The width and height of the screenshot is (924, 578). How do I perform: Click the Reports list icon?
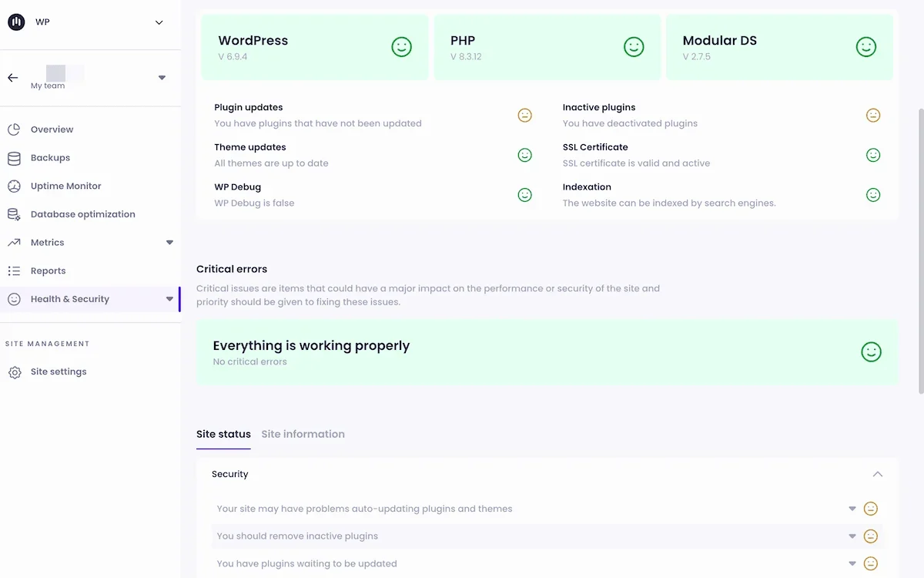point(14,271)
